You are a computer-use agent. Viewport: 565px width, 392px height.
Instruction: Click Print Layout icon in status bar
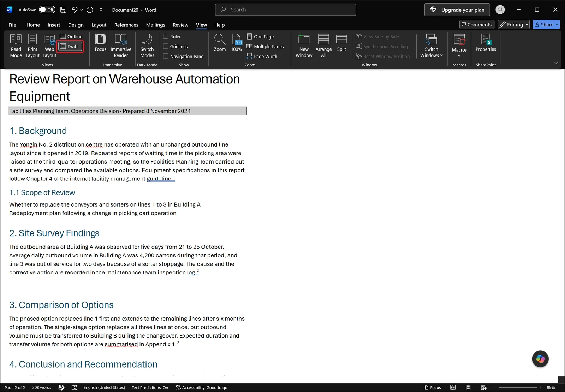click(x=468, y=387)
